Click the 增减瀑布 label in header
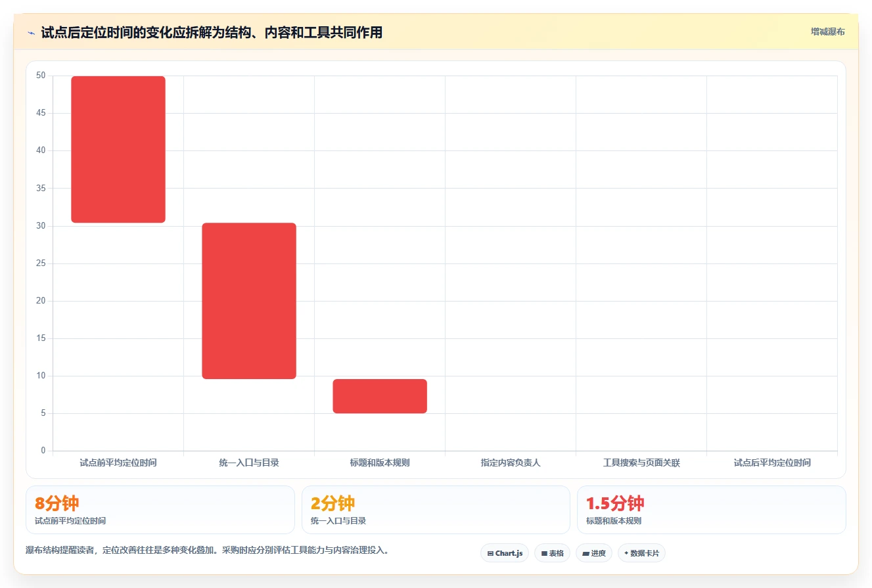 pos(827,32)
